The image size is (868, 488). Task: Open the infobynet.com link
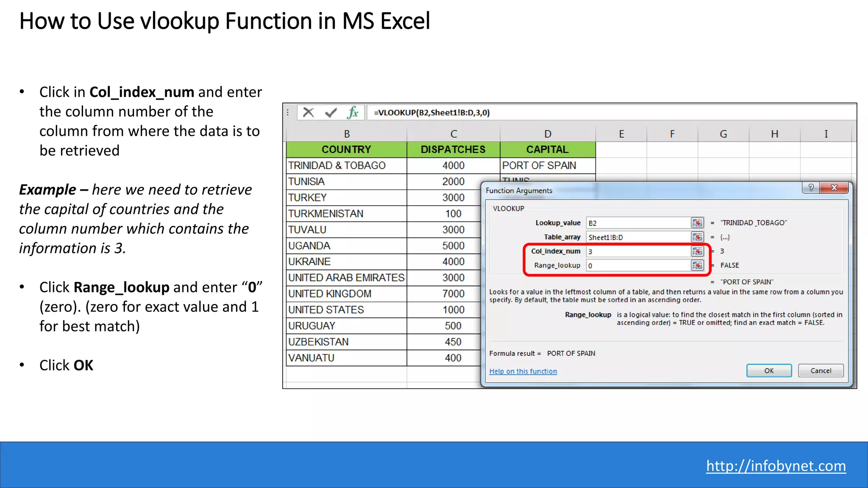pos(776,466)
